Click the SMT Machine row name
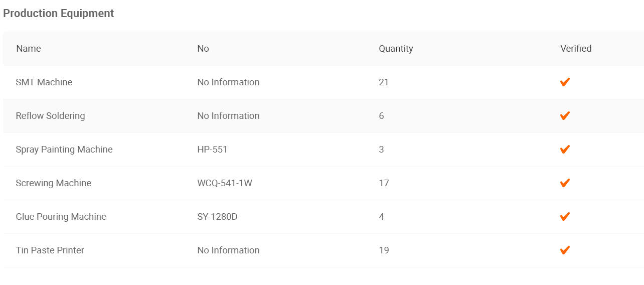This screenshot has width=644, height=285. coord(44,82)
